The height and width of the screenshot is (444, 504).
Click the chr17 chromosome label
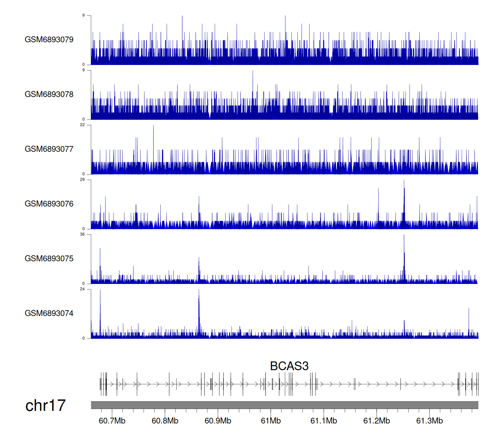45,405
